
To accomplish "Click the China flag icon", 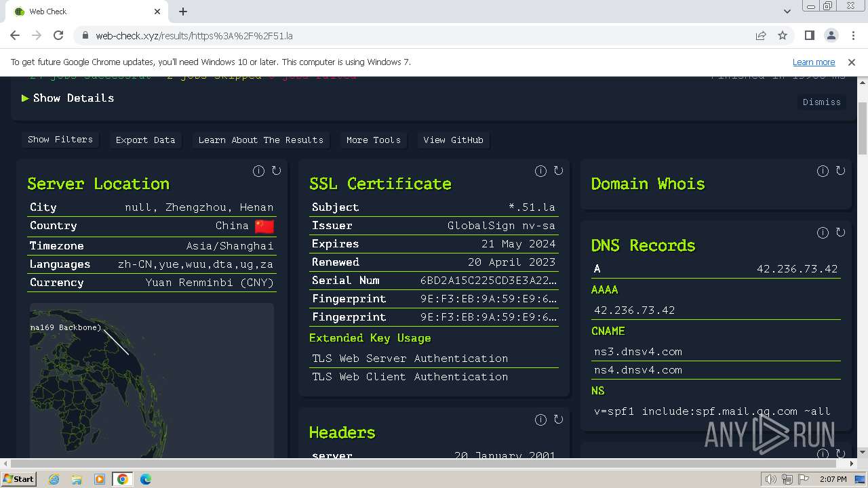I will point(264,226).
